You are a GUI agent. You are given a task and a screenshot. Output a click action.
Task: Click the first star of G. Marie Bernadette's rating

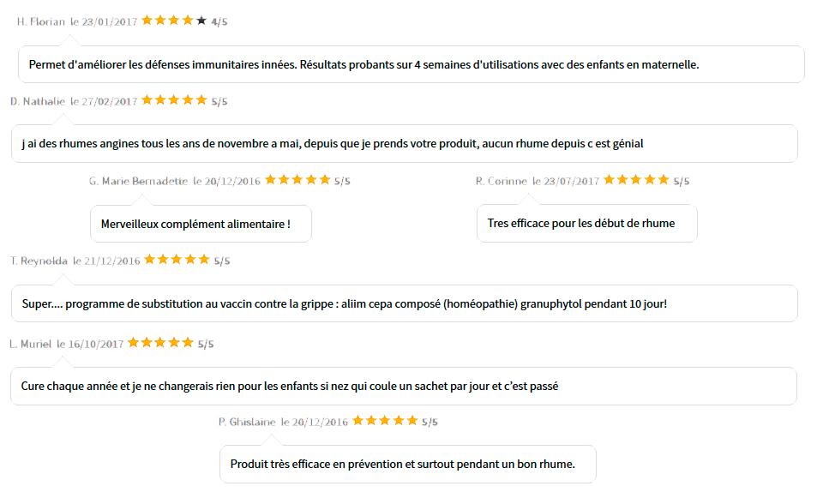(x=270, y=179)
